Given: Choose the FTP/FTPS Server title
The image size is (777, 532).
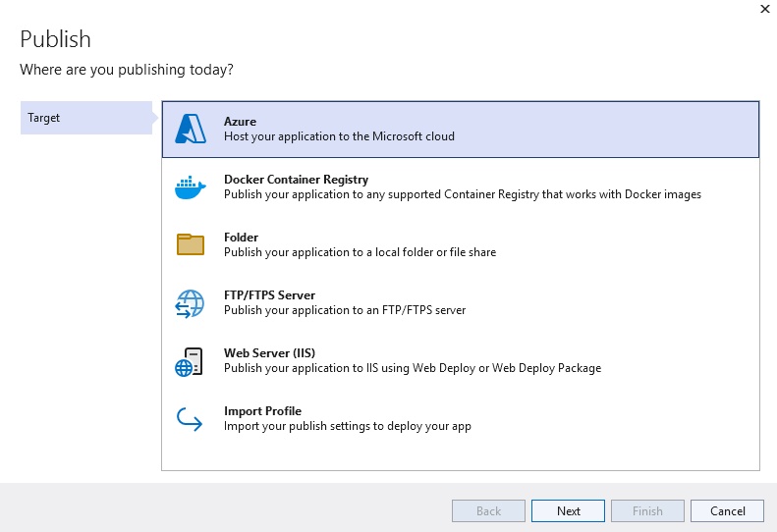Looking at the screenshot, I should (x=269, y=295).
